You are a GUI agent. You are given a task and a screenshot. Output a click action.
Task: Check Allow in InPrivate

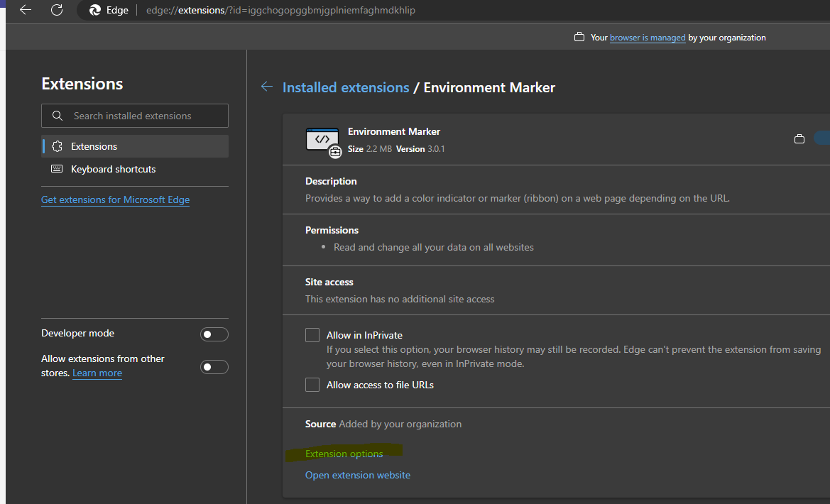point(312,335)
